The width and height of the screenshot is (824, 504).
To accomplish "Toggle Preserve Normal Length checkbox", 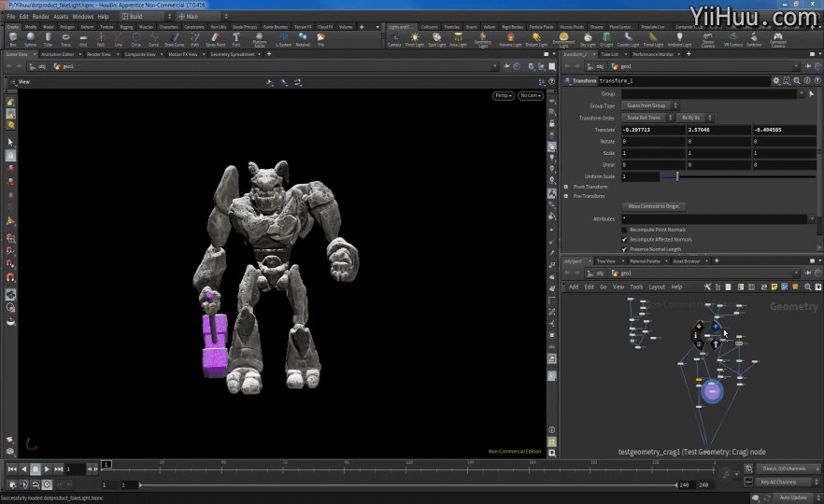I will click(x=624, y=249).
